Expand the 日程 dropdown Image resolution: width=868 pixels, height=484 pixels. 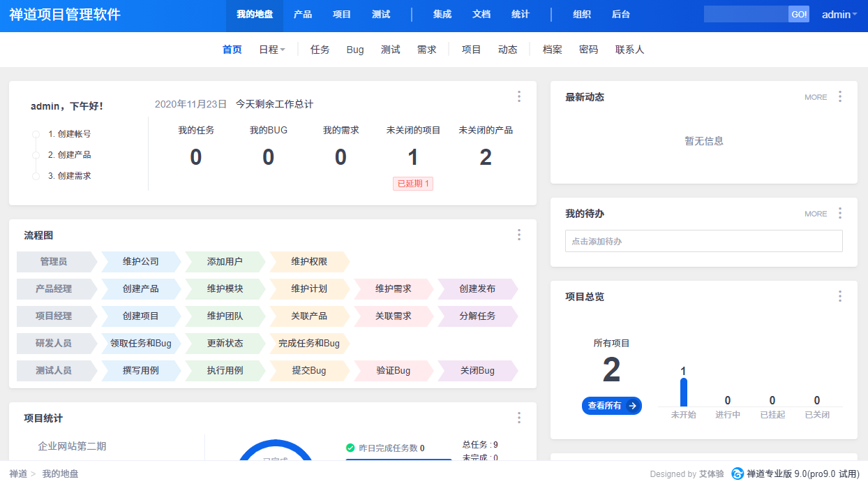(x=272, y=50)
